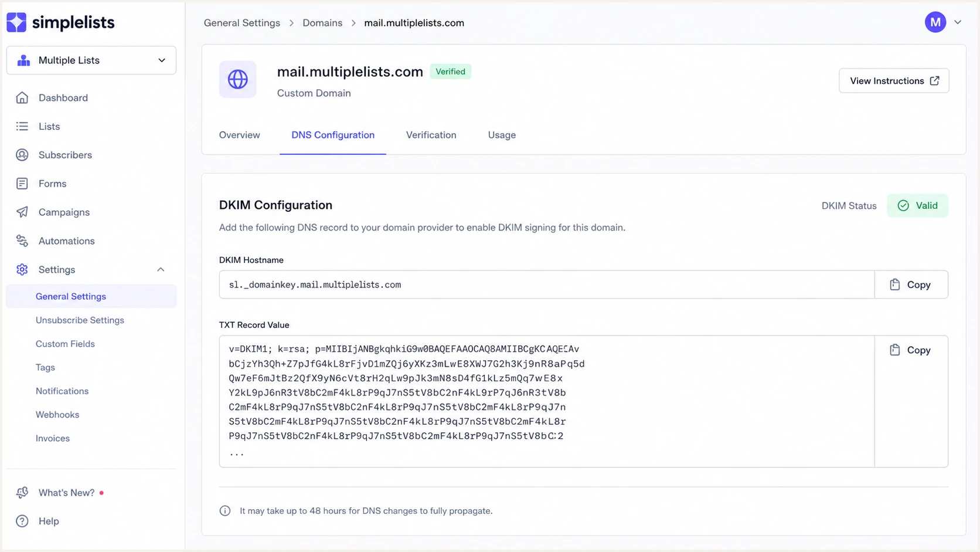
Task: Click the View Instructions button
Action: point(894,81)
